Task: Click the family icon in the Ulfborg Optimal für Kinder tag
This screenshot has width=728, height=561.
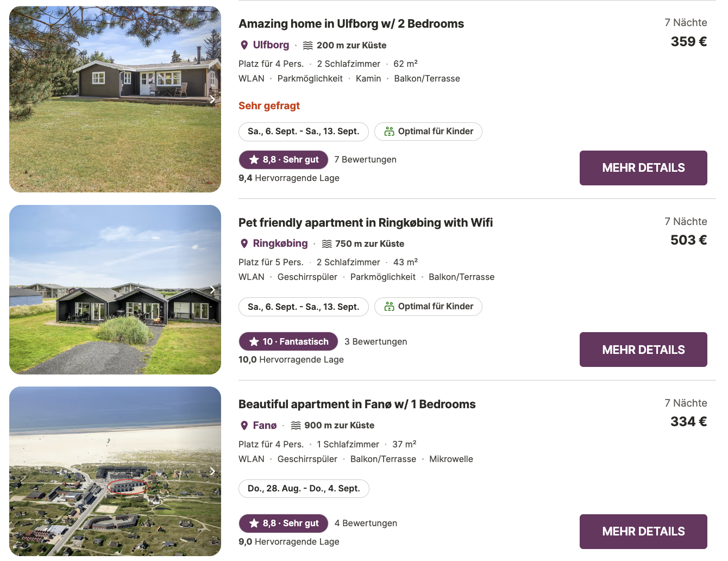Action: (389, 132)
